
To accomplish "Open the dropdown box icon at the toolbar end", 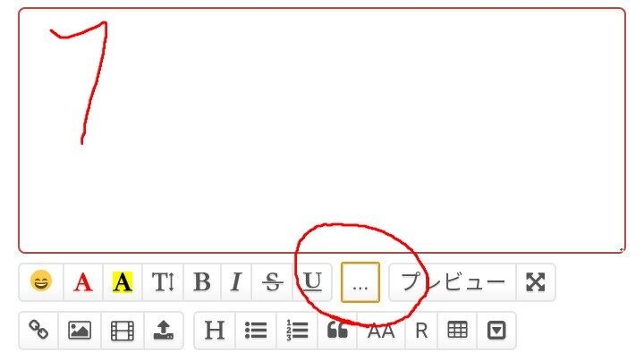I will tap(496, 330).
